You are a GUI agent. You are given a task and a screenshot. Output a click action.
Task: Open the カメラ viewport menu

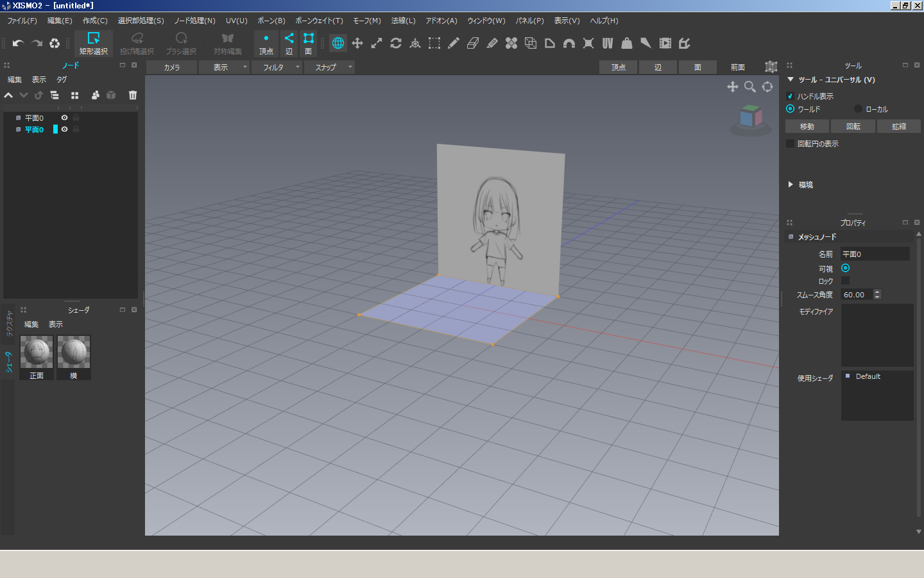pyautogui.click(x=171, y=67)
